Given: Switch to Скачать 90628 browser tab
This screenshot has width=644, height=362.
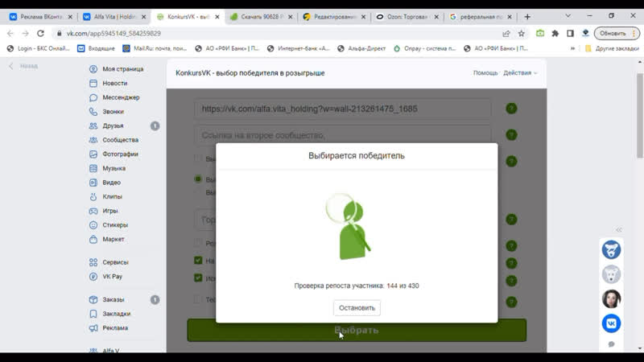Looking at the screenshot, I should click(261, 17).
